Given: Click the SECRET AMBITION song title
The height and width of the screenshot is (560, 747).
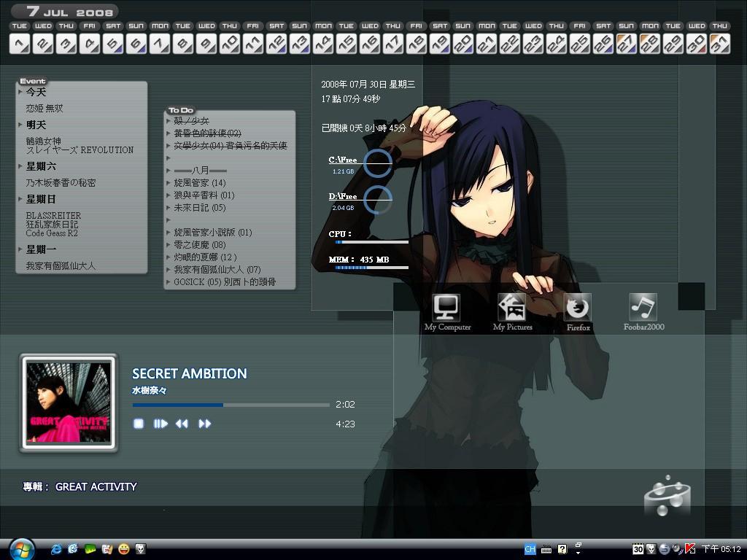Looking at the screenshot, I should coord(190,373).
